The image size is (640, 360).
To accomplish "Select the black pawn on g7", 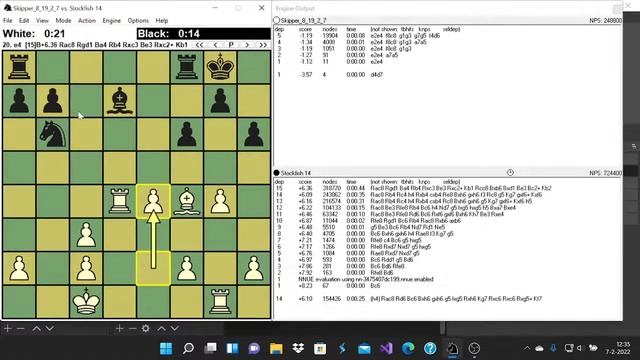I will pyautogui.click(x=220, y=100).
